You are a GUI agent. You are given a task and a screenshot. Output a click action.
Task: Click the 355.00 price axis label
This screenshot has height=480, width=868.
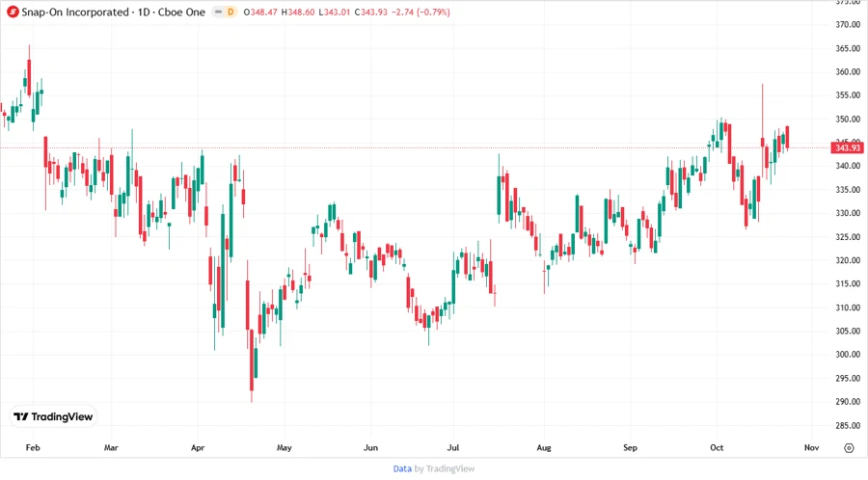click(848, 95)
